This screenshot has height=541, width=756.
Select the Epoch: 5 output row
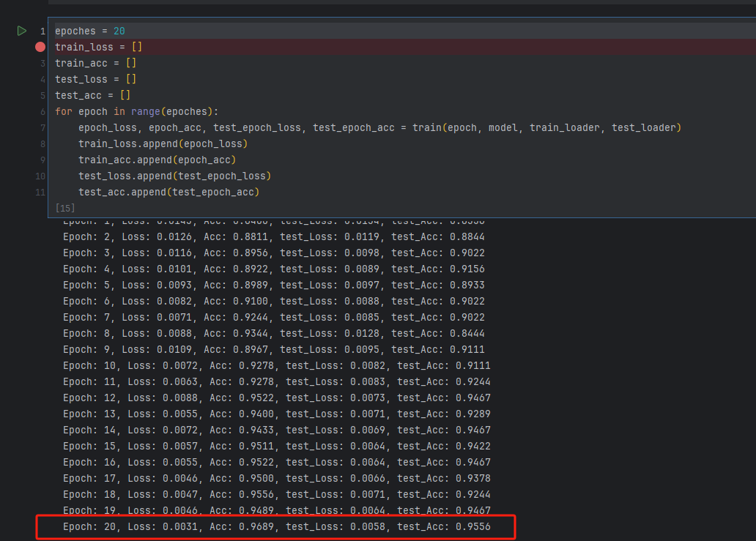[x=274, y=286]
